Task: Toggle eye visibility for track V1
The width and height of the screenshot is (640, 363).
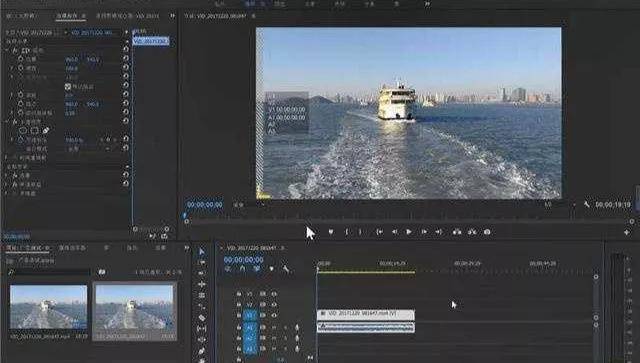Action: (x=274, y=316)
